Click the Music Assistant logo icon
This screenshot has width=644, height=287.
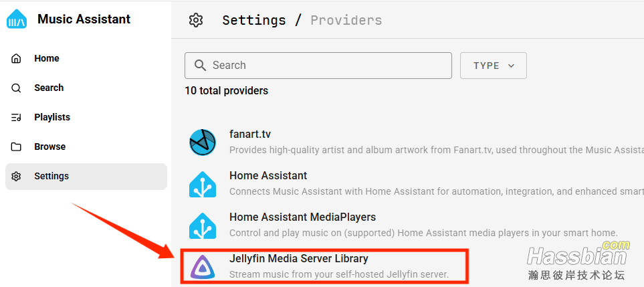(17, 20)
